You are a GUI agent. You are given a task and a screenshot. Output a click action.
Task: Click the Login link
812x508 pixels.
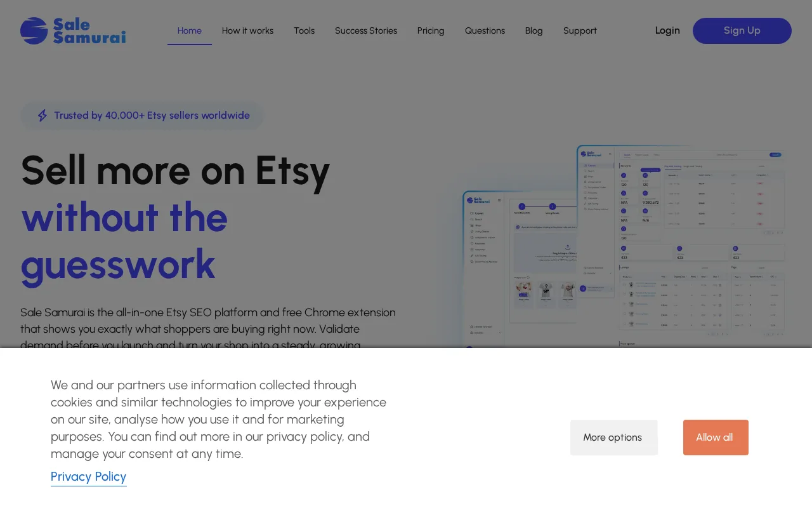click(667, 30)
